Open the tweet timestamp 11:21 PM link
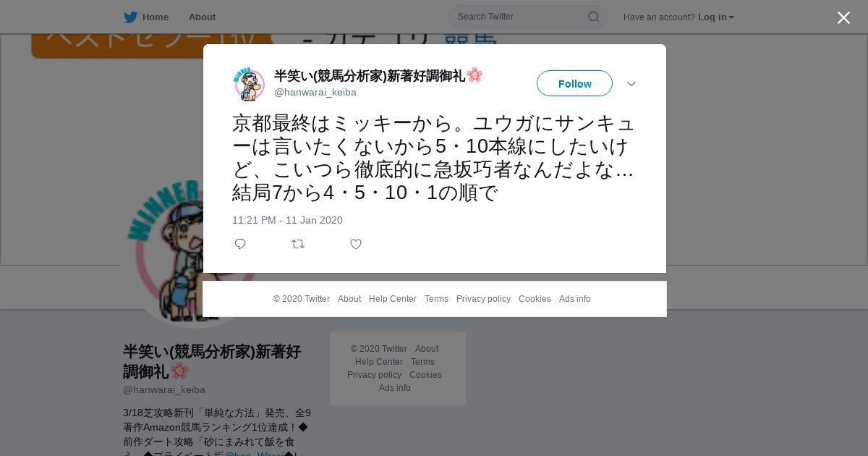The image size is (868, 456). pyautogui.click(x=287, y=220)
